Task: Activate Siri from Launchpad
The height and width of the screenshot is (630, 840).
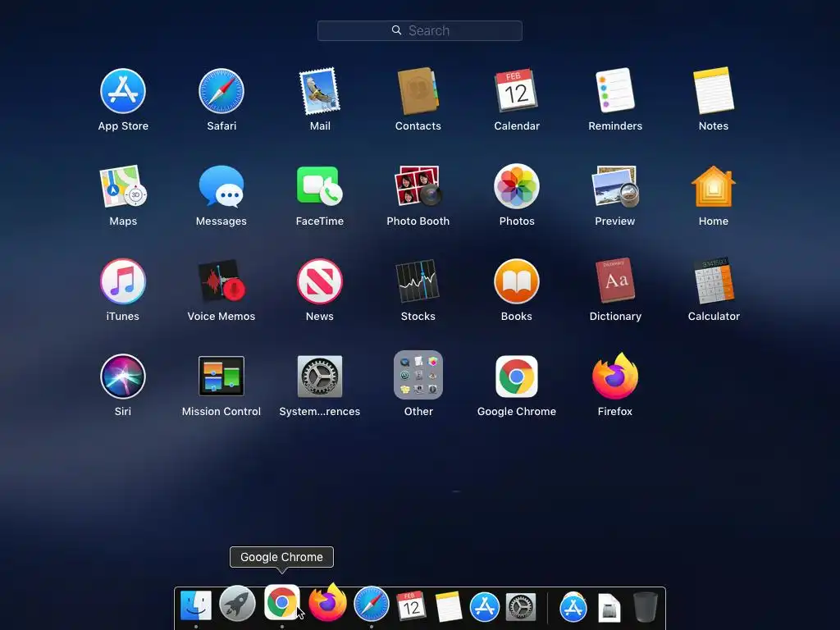Action: [123, 376]
